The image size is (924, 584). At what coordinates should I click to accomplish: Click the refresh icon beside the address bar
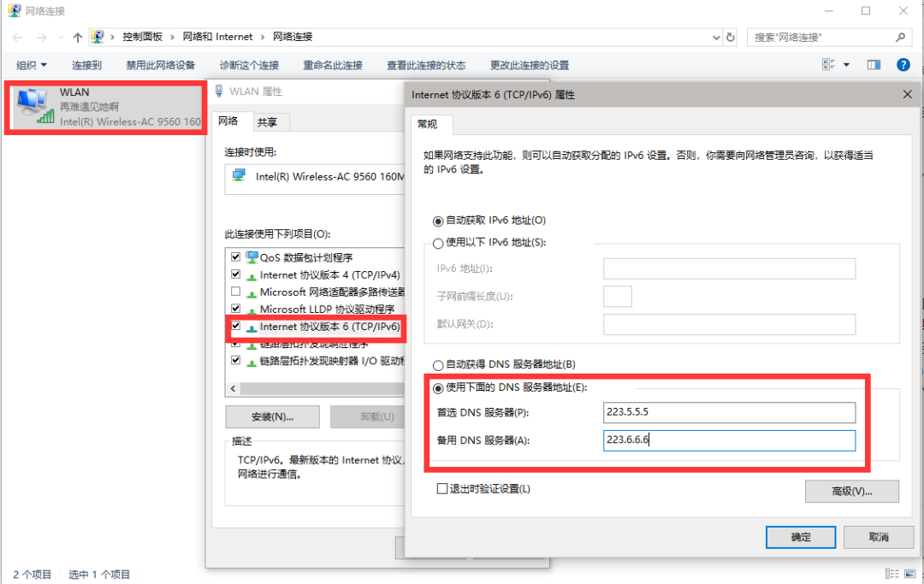pos(729,37)
